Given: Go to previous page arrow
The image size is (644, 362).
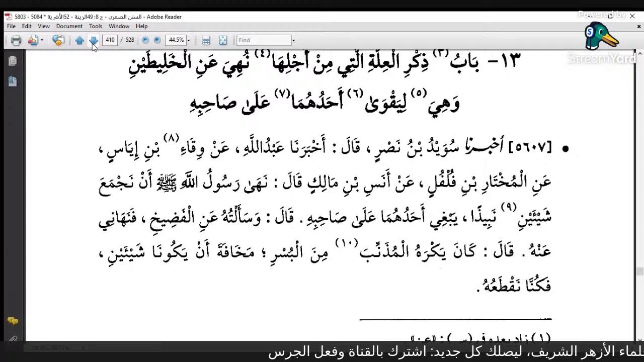Looking at the screenshot, I should click(x=79, y=40).
